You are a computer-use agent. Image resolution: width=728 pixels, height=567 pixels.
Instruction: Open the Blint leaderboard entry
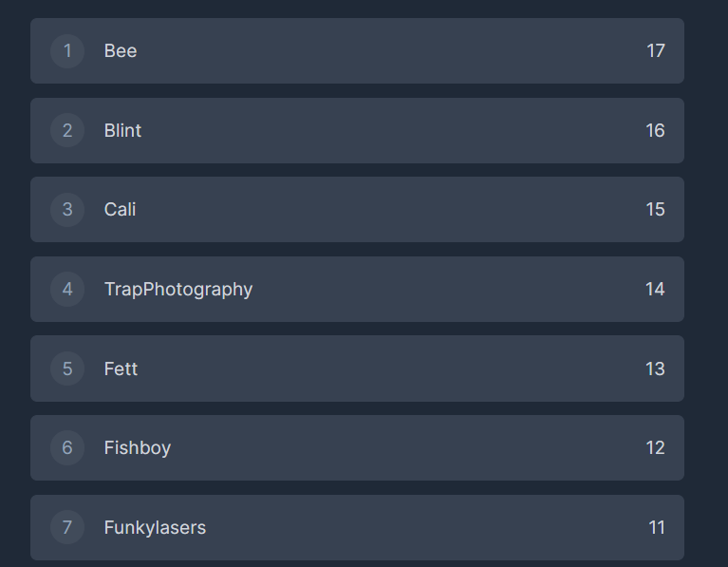coord(122,130)
